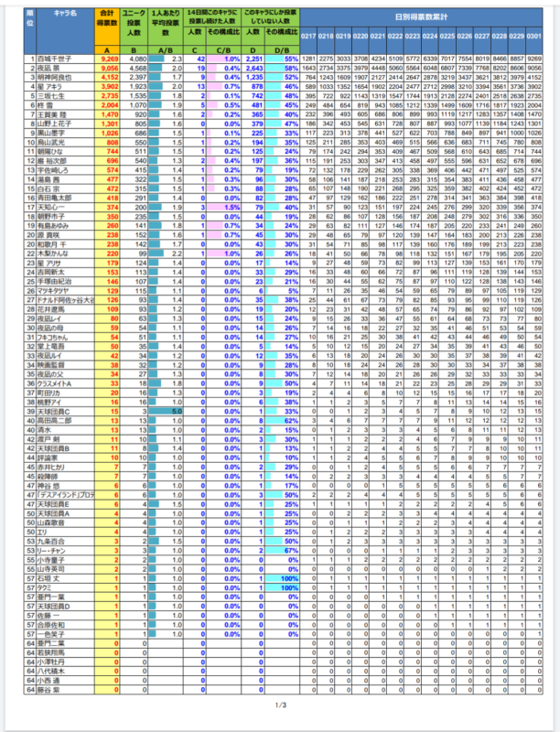Select the name cell '木梨かんな'
The width and height of the screenshot is (560, 732).
(65, 253)
